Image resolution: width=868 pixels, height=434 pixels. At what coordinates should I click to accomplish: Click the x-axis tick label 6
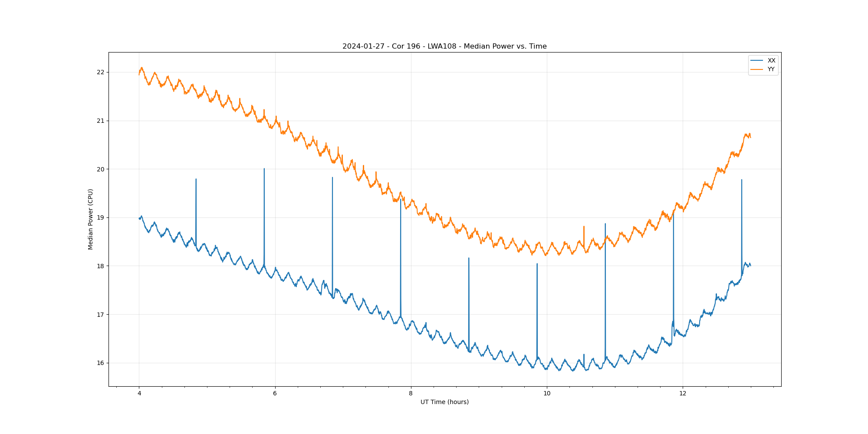[275, 394]
